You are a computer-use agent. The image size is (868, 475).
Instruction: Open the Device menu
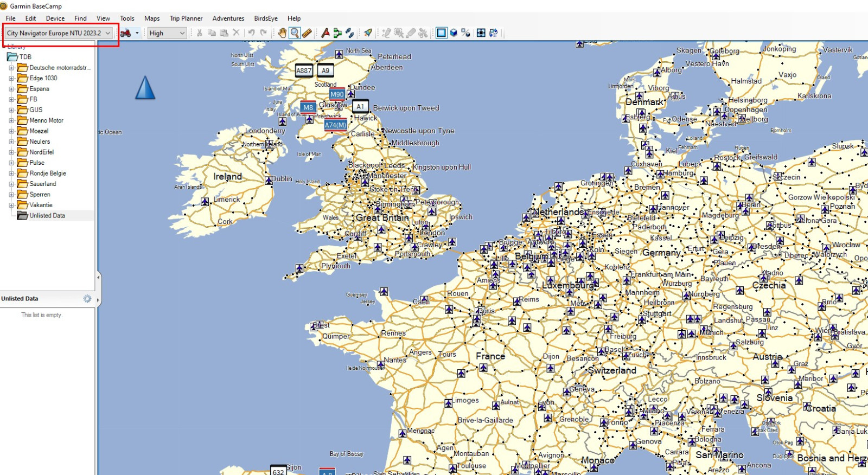pyautogui.click(x=55, y=18)
